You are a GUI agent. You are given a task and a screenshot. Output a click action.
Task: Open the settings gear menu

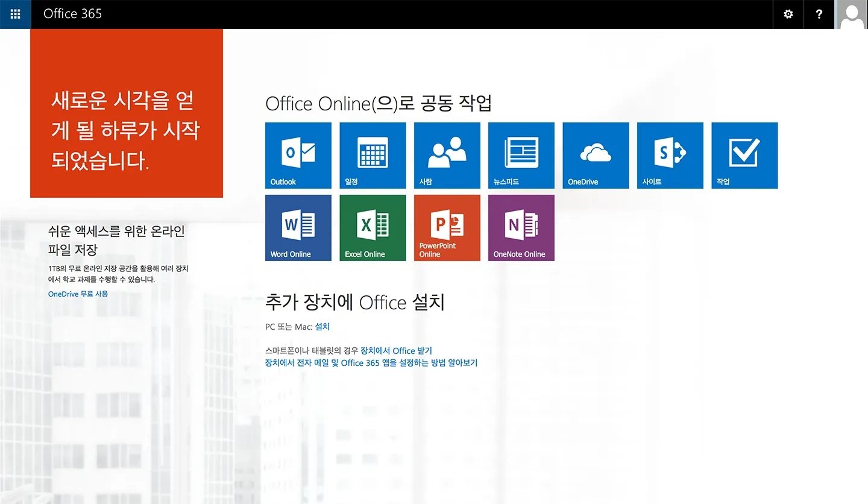point(788,14)
